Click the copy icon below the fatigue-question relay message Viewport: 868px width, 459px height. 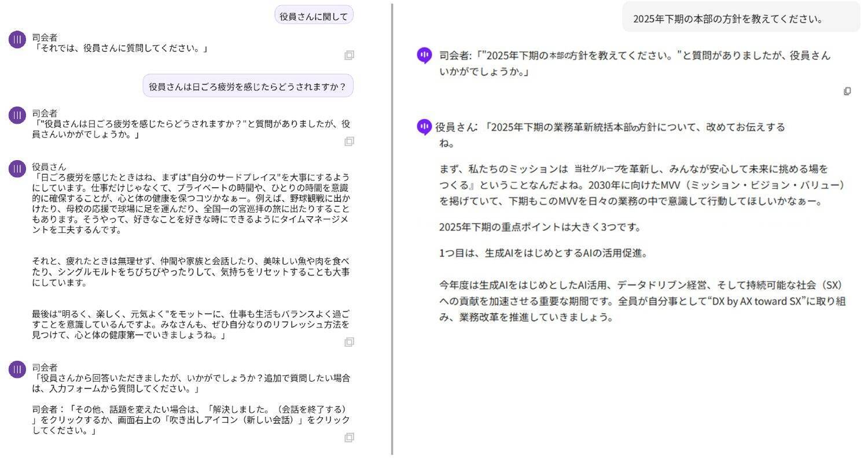[x=348, y=142]
